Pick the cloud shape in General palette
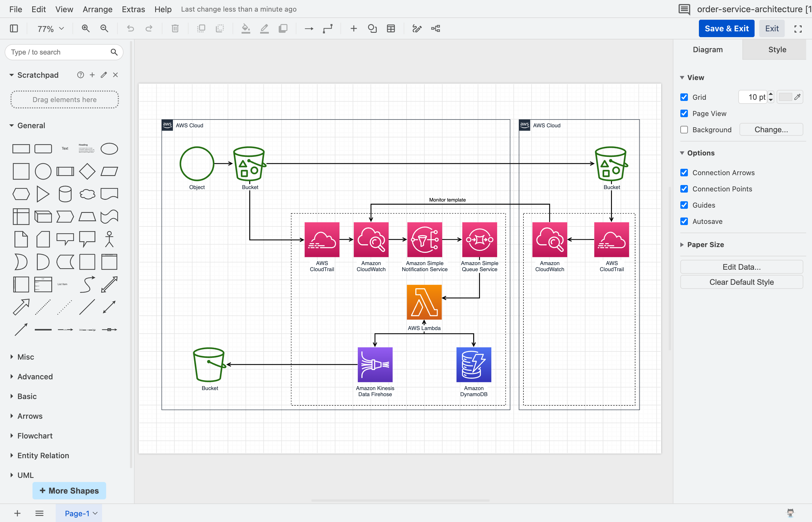The width and height of the screenshot is (812, 522). (87, 194)
